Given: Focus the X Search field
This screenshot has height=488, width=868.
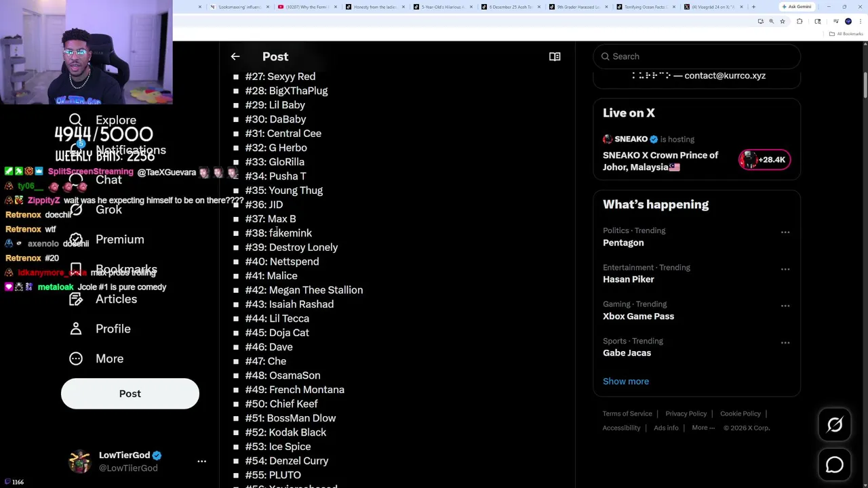Looking at the screenshot, I should coord(696,56).
